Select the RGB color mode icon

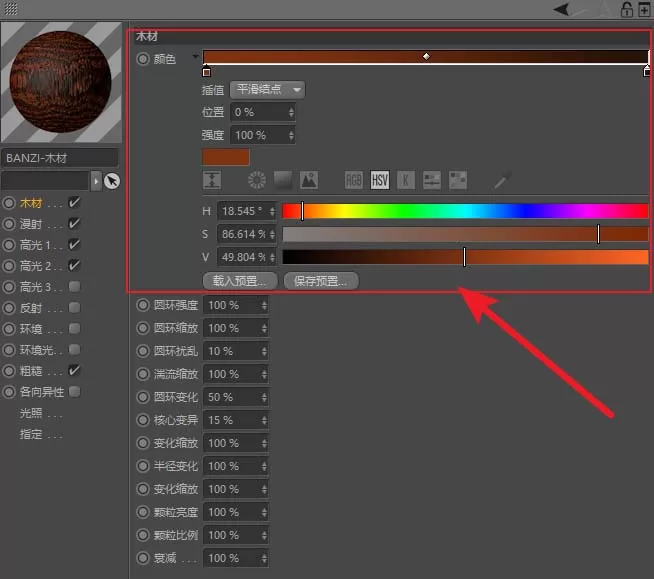353,180
